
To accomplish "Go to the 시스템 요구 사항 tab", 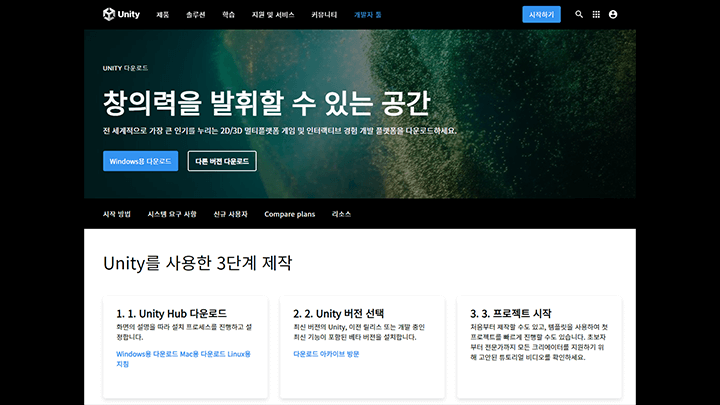I will point(172,214).
